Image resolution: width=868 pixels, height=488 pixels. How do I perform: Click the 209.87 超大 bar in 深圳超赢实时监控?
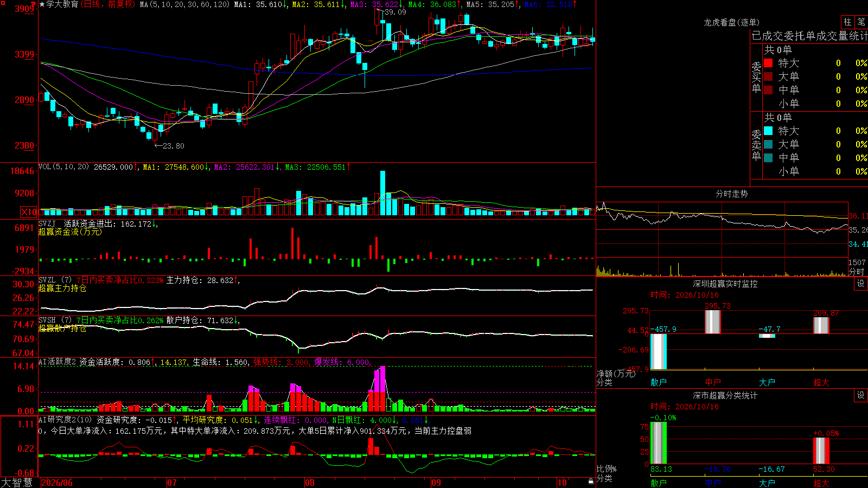[821, 325]
